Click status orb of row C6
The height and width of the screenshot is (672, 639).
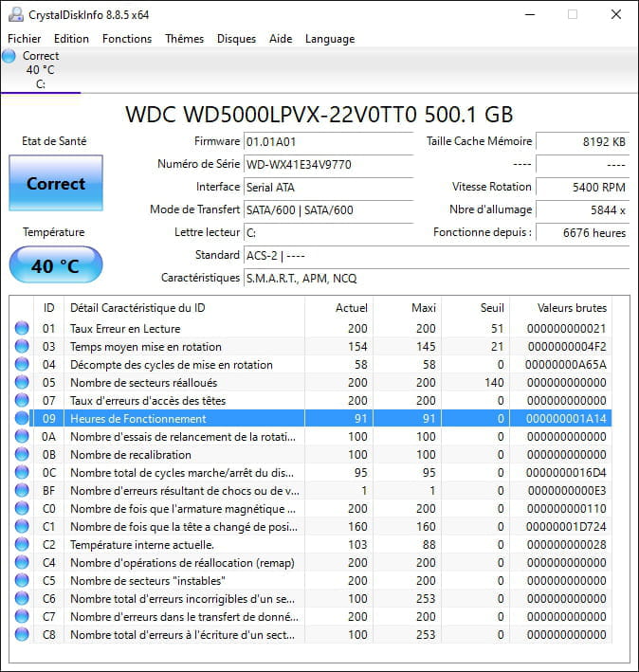[x=22, y=598]
